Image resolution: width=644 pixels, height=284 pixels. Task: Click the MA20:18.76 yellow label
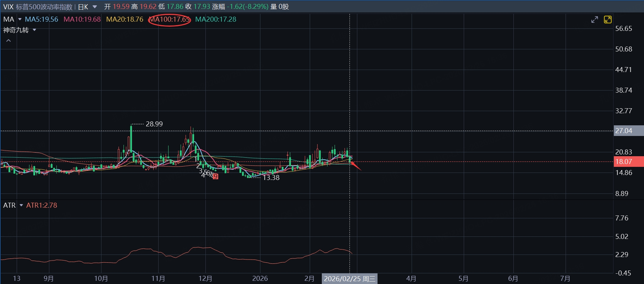click(125, 19)
